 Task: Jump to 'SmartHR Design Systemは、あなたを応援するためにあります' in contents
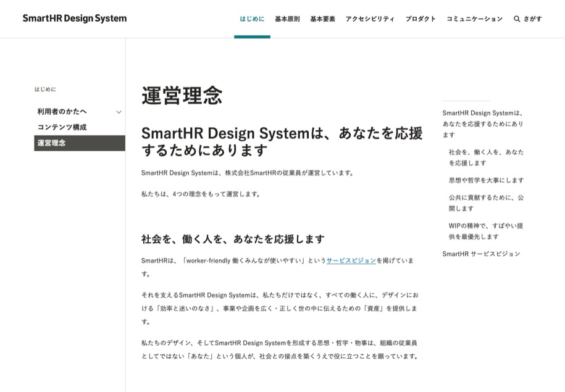[x=483, y=123]
